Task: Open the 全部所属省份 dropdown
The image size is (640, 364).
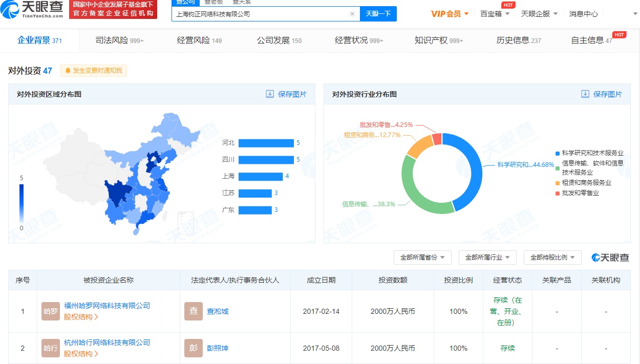Action: [x=422, y=258]
